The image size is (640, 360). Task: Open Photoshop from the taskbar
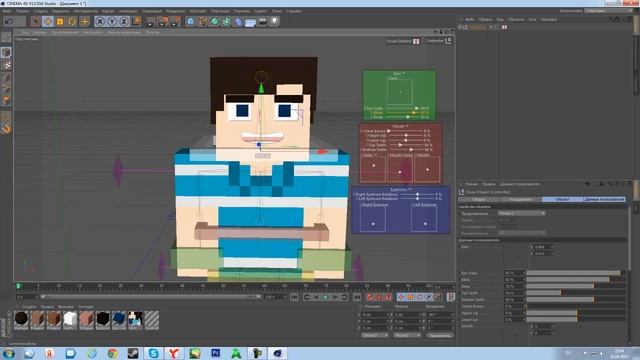(216, 353)
